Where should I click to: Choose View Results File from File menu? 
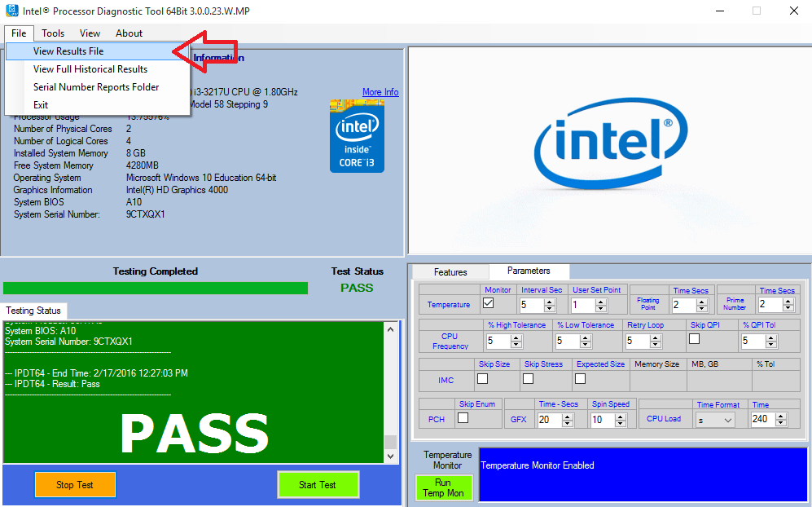pyautogui.click(x=97, y=51)
